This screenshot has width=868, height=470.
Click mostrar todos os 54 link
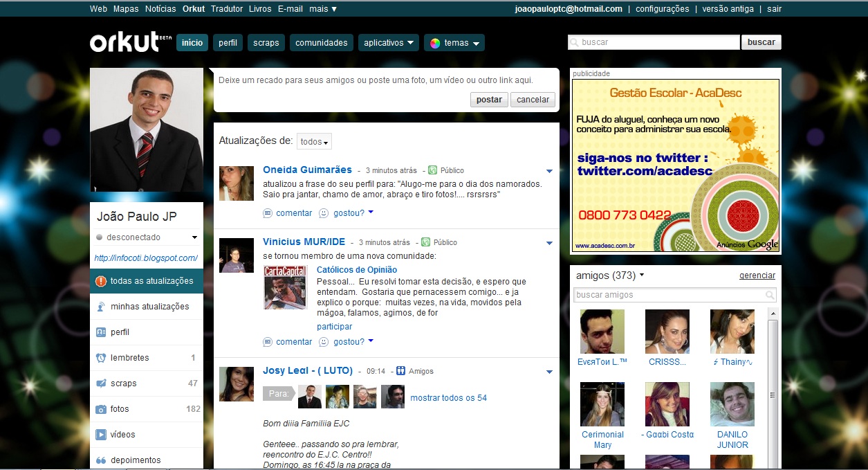click(x=449, y=398)
